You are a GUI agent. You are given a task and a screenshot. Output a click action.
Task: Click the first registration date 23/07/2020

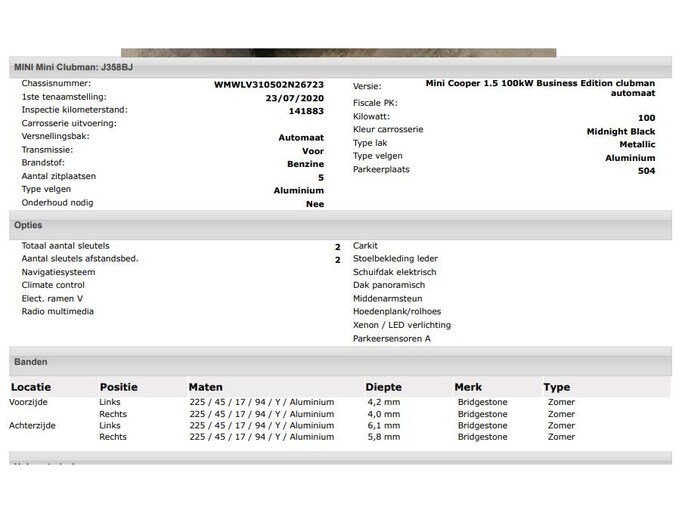click(x=294, y=99)
